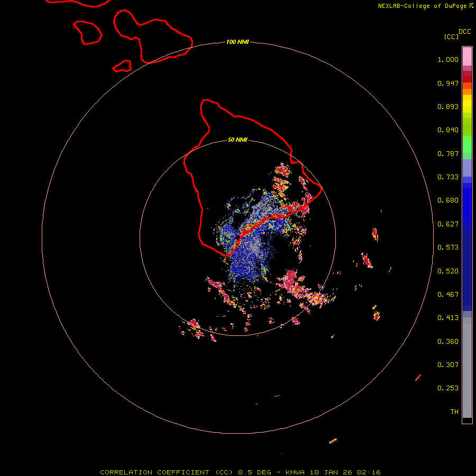This screenshot has height=476, width=476.
Task: Select the 0.413 scale value
Action: 448,318
